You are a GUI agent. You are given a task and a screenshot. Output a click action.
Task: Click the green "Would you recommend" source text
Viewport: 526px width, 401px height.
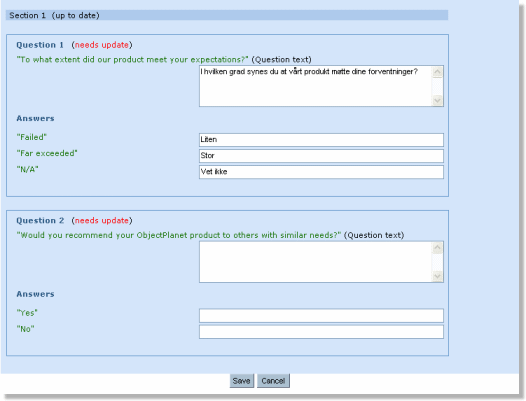tap(179, 235)
